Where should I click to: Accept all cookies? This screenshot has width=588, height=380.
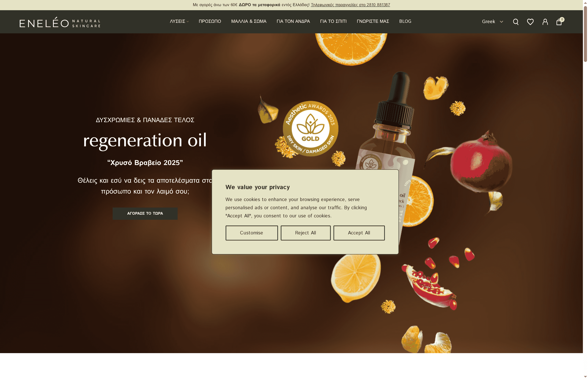coord(359,233)
